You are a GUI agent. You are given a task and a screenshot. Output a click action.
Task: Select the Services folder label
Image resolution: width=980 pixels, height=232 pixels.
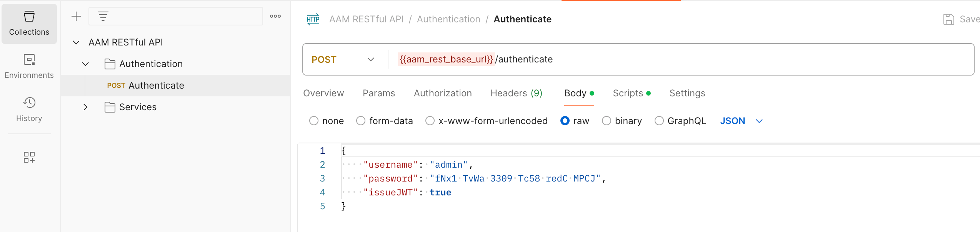pyautogui.click(x=138, y=107)
